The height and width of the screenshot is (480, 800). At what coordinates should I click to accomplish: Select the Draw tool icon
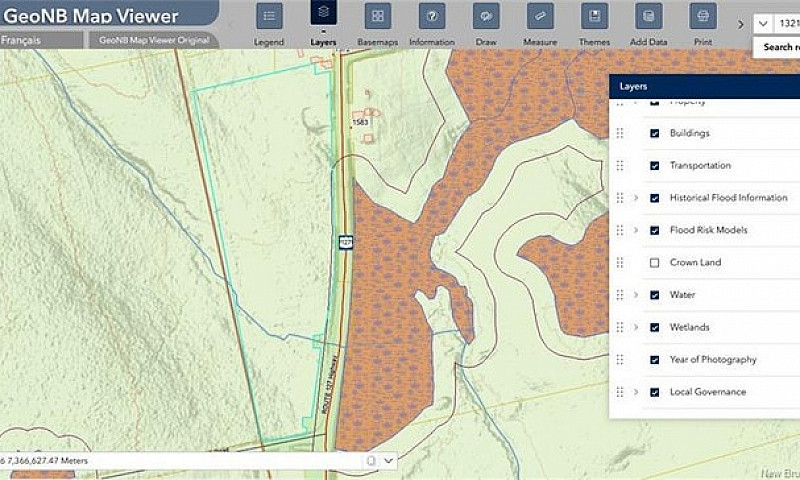pyautogui.click(x=486, y=16)
